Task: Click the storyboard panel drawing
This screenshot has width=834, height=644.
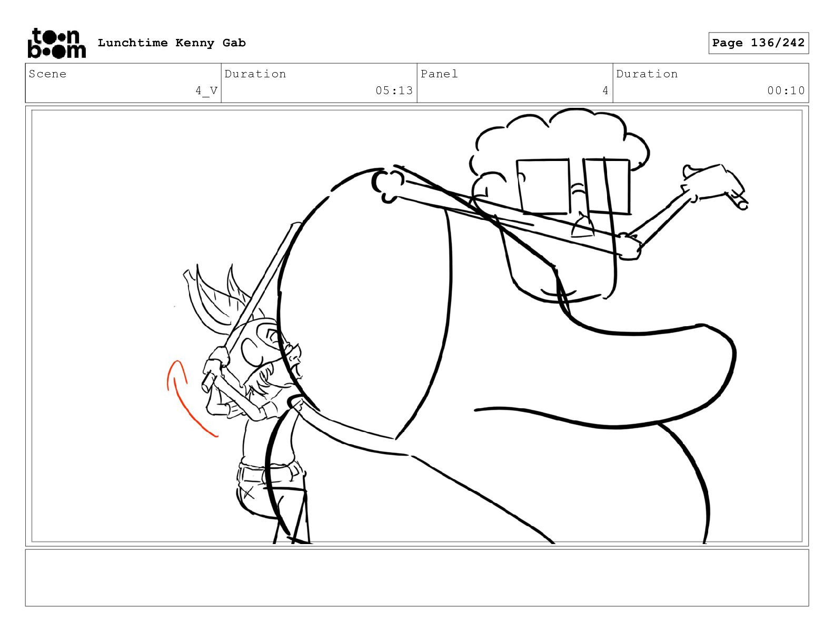Action: click(417, 326)
